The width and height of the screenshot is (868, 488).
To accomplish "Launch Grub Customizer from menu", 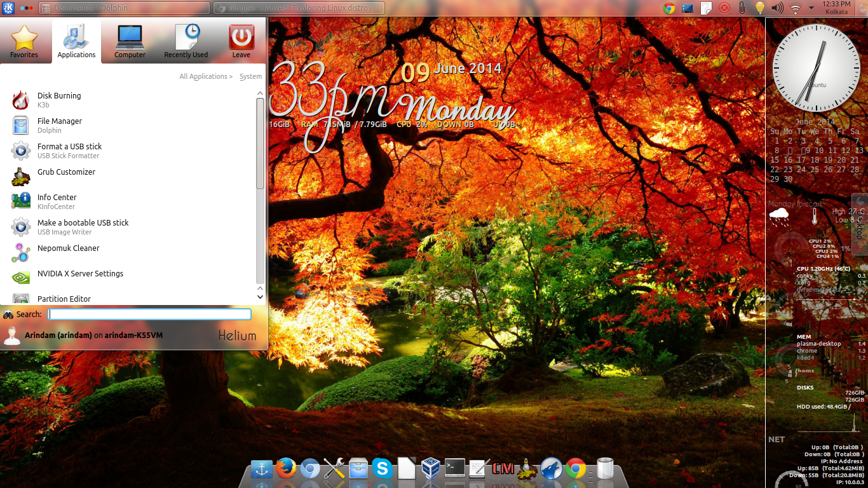I will (x=132, y=176).
